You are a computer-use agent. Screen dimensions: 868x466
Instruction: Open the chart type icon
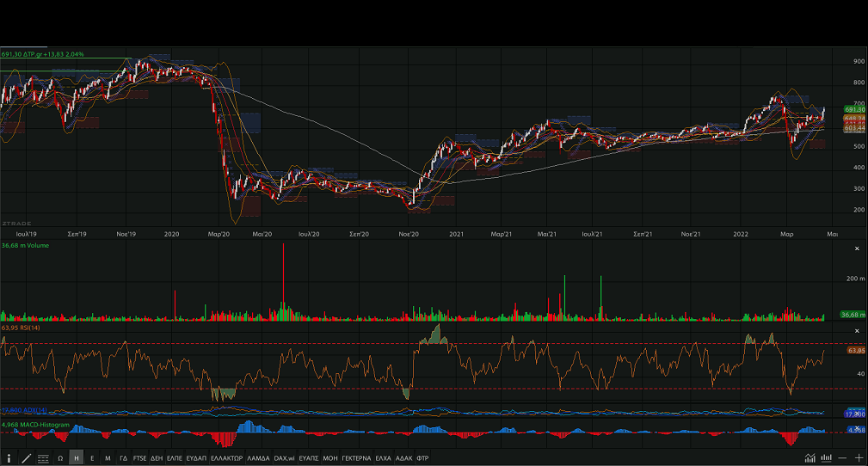(810, 458)
